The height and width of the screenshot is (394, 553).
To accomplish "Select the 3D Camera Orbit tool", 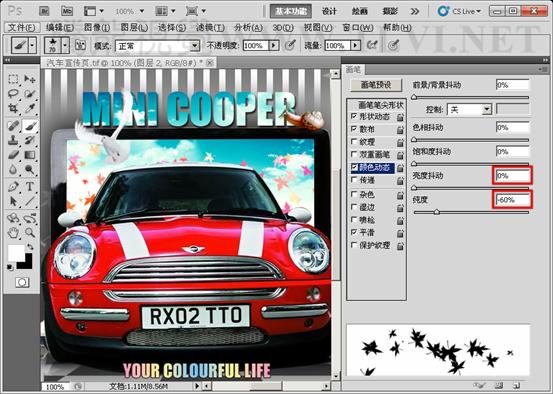I will pyautogui.click(x=30, y=218).
